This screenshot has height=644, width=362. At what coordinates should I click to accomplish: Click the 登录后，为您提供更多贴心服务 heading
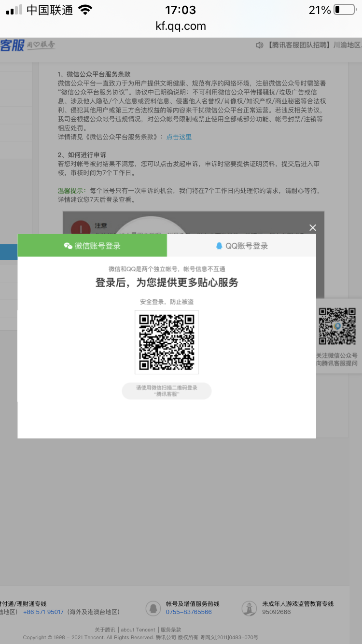[167, 283]
